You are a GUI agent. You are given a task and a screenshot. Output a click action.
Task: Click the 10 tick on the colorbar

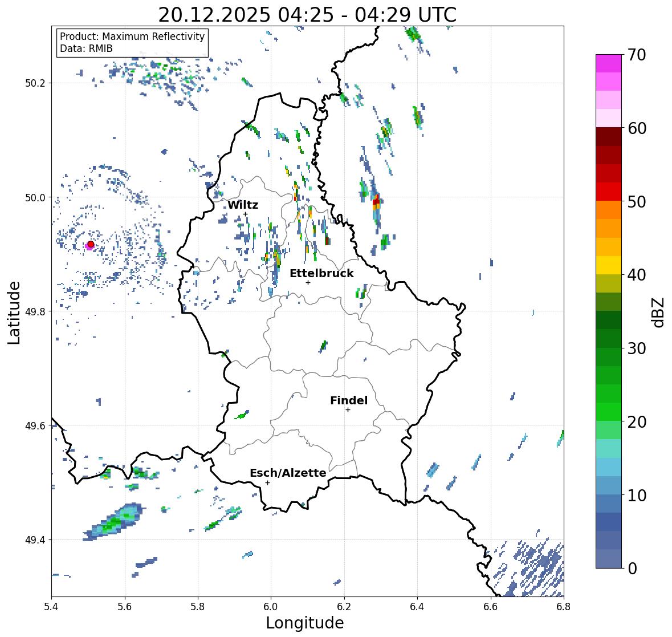click(x=637, y=495)
